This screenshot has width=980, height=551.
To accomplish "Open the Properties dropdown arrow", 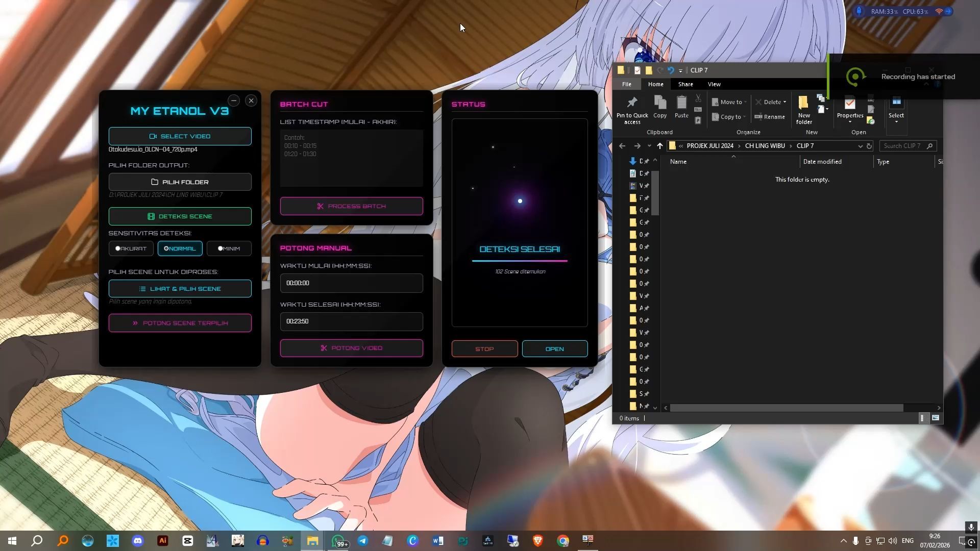I will pos(850,122).
